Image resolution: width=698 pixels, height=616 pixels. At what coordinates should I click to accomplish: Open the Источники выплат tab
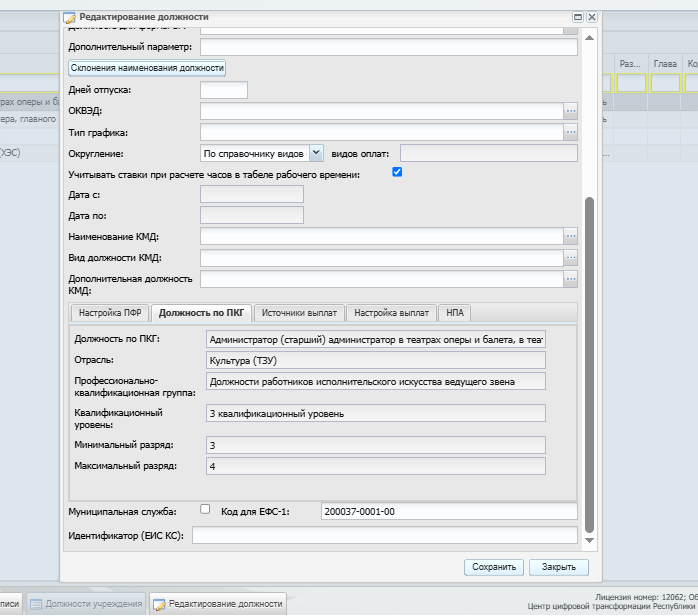(299, 313)
